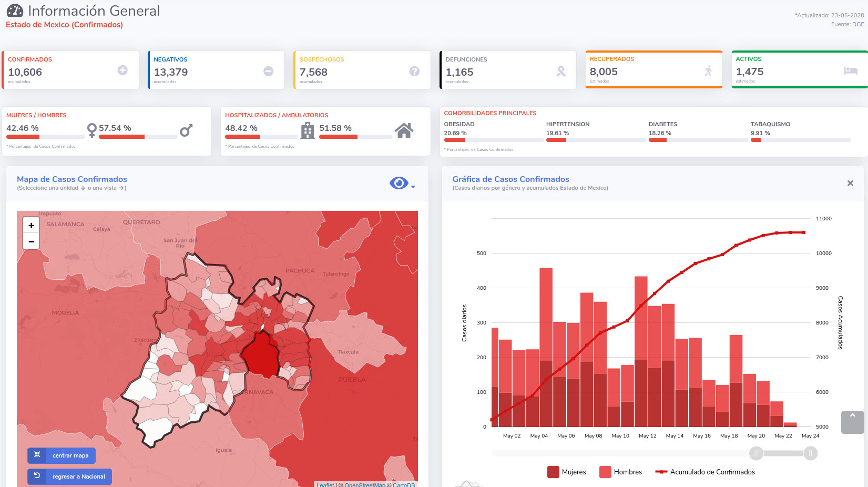Click the hospital building icon

[x=308, y=130]
